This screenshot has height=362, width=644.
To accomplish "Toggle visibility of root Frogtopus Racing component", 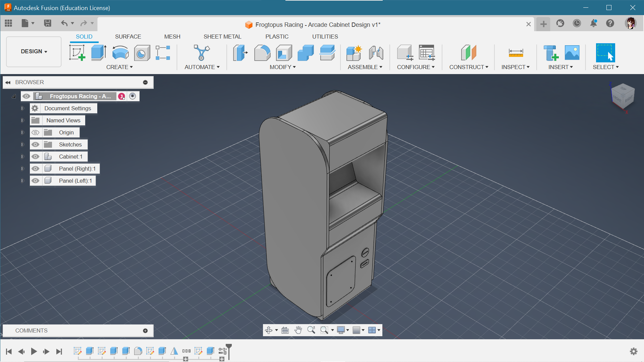I will 26,96.
